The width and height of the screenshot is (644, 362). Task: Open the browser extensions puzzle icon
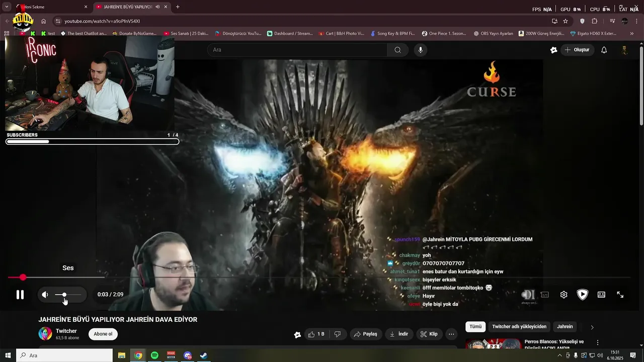(x=595, y=21)
